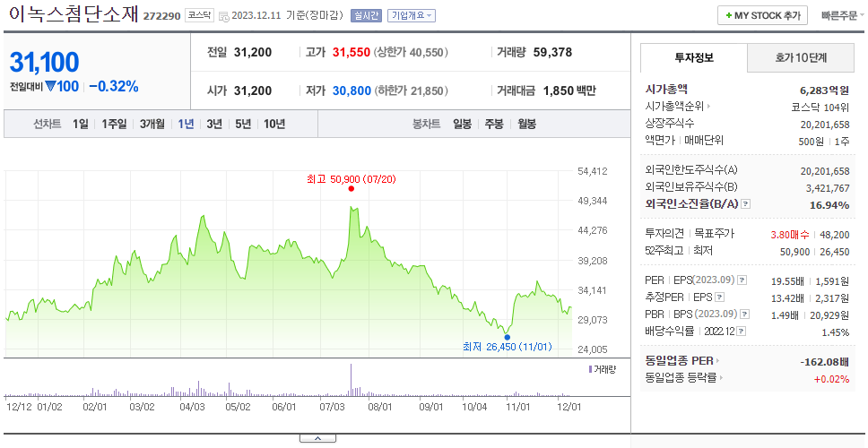Click help icon beside PBR BPS(2023.09)
868x448 pixels.
coord(745,314)
